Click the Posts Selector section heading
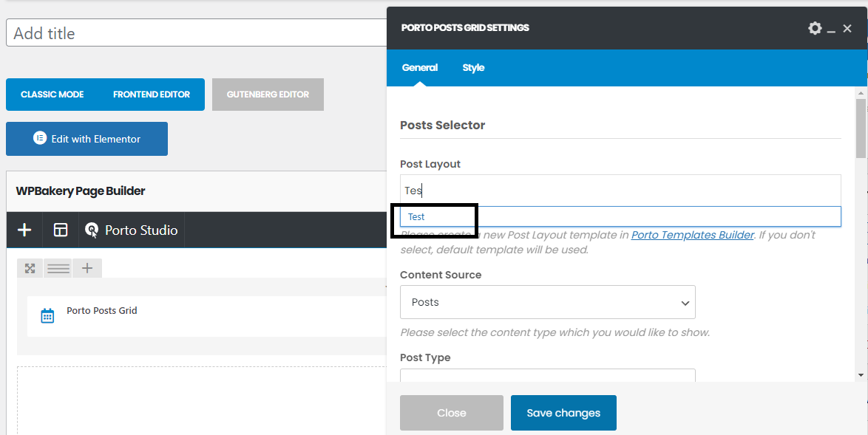Viewport: 868px width, 435px height. 442,126
